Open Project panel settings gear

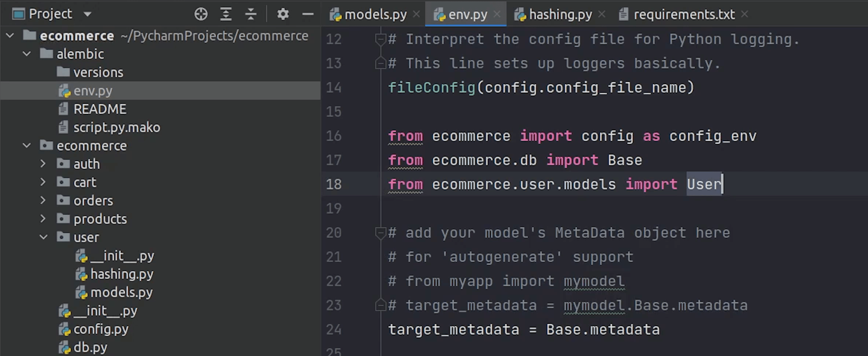coord(283,14)
